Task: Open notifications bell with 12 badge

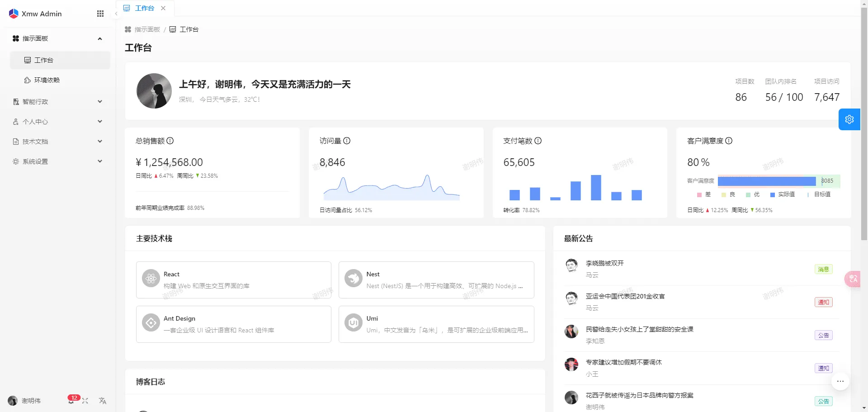Action: tap(71, 400)
